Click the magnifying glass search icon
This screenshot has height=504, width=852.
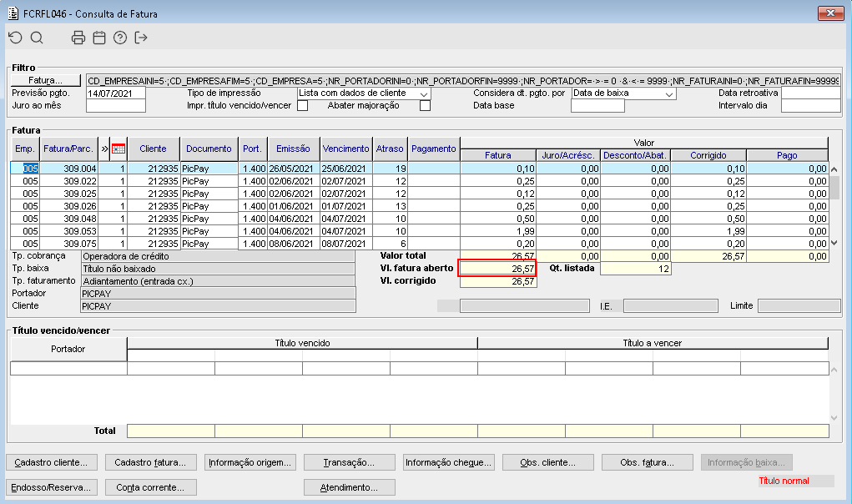coord(37,38)
